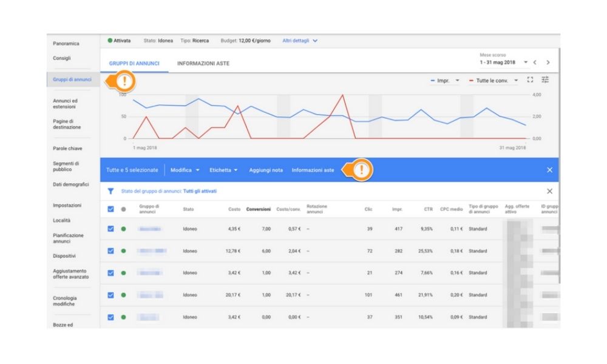Uncheck the first ad group row checkbox
Viewport: 607px width, 364px height.
pos(112,228)
